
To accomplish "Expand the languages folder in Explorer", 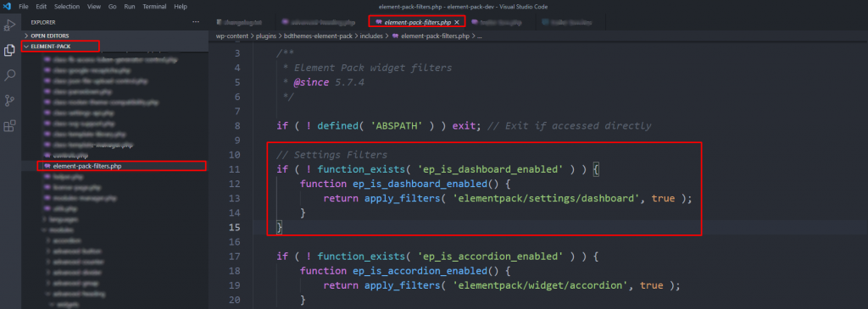I will coord(114,219).
